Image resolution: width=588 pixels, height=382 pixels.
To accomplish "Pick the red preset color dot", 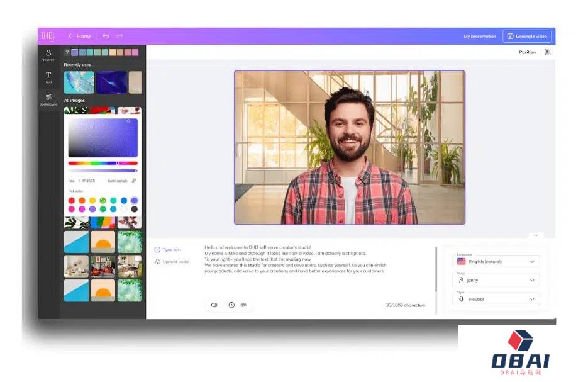I will (71, 200).
